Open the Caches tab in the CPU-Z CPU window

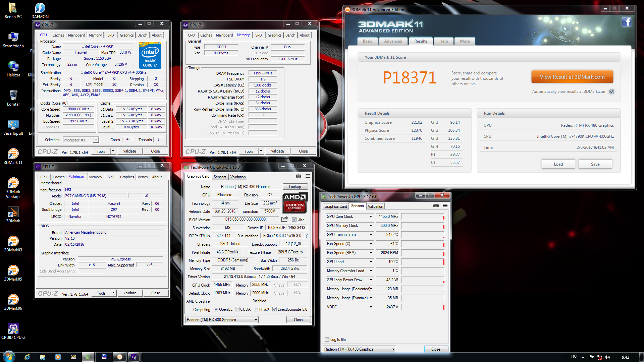[58, 35]
